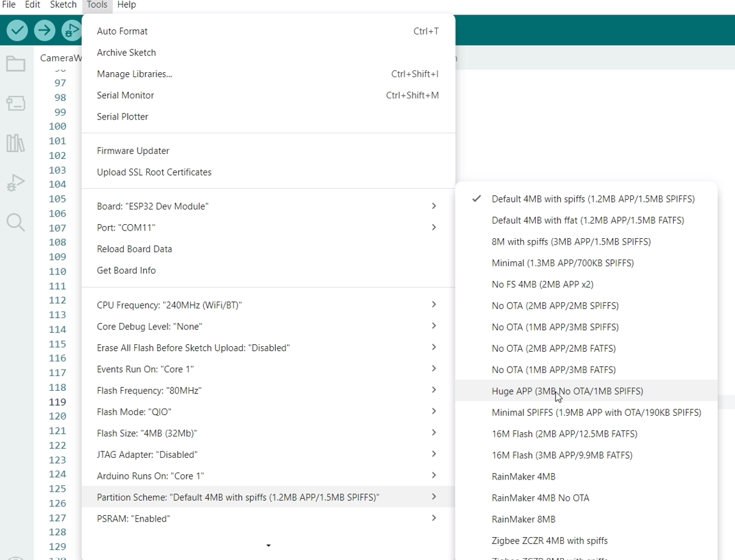Select Minimal SPIFFS partition scheme option

pos(596,412)
